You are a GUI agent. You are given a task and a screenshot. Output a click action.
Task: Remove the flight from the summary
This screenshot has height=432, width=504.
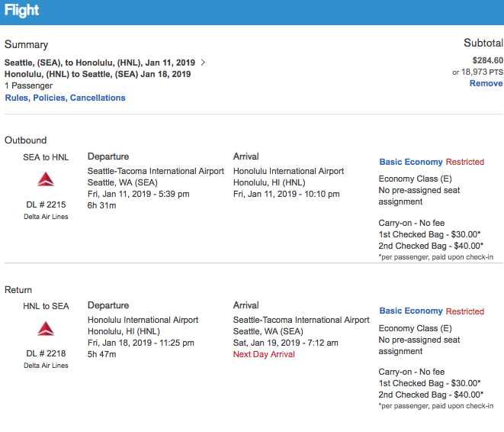click(x=486, y=83)
